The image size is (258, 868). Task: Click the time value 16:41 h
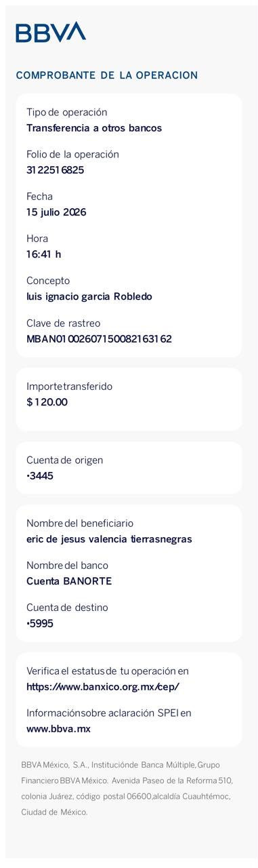tap(44, 254)
